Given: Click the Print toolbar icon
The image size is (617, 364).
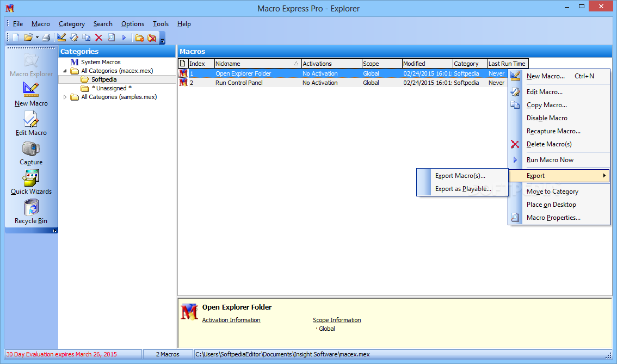Looking at the screenshot, I should tap(46, 38).
